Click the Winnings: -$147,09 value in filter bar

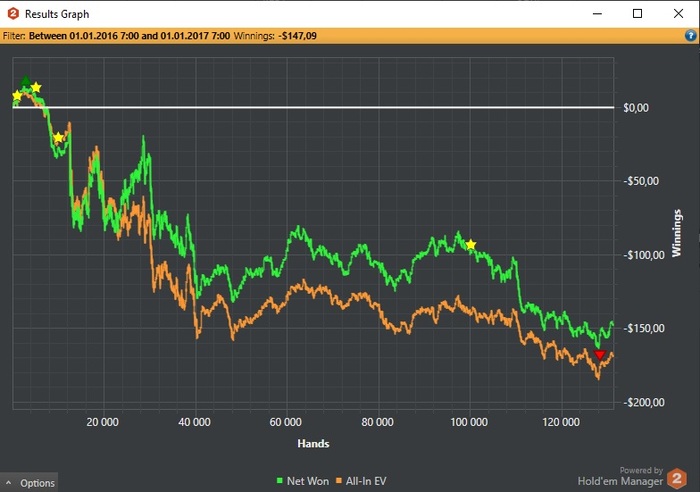275,36
